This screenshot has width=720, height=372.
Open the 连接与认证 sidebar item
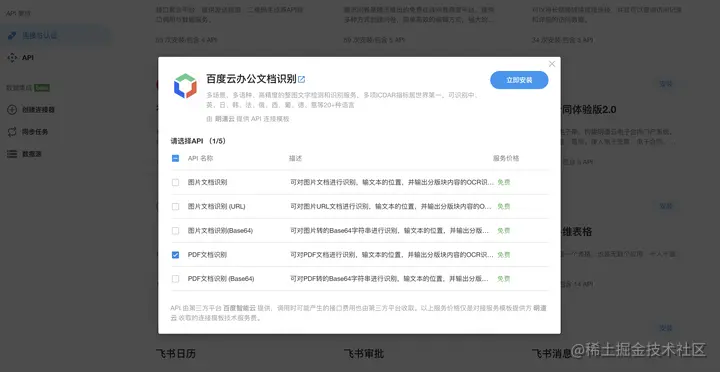pyautogui.click(x=55, y=36)
